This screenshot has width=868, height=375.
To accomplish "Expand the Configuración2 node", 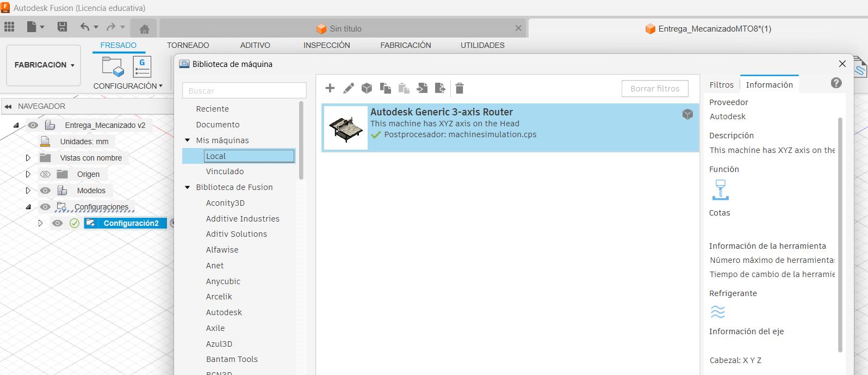I will pos(40,223).
